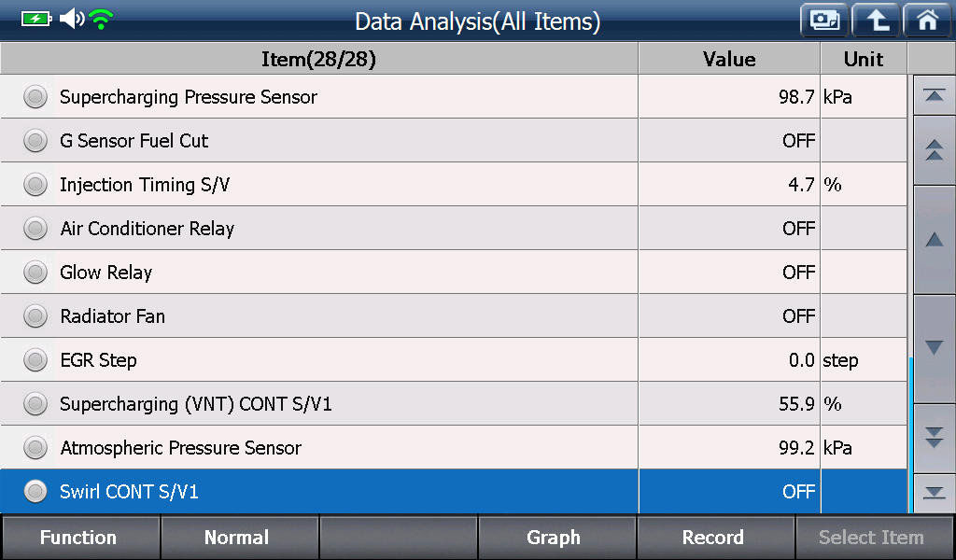Select the Supercharging Pressure Sensor radio button
Viewport: 956px width, 560px height.
pos(35,97)
